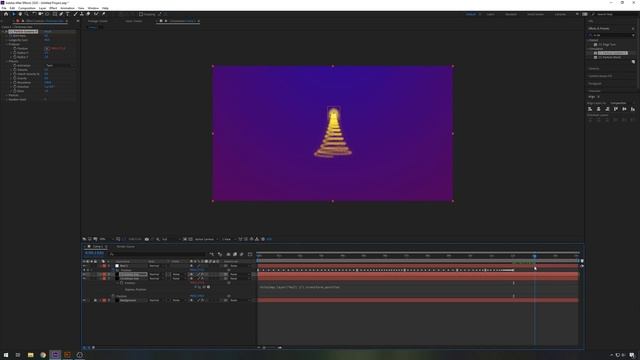Click the Home icon in the toolbar
The image size is (640, 360).
(x=6, y=14)
